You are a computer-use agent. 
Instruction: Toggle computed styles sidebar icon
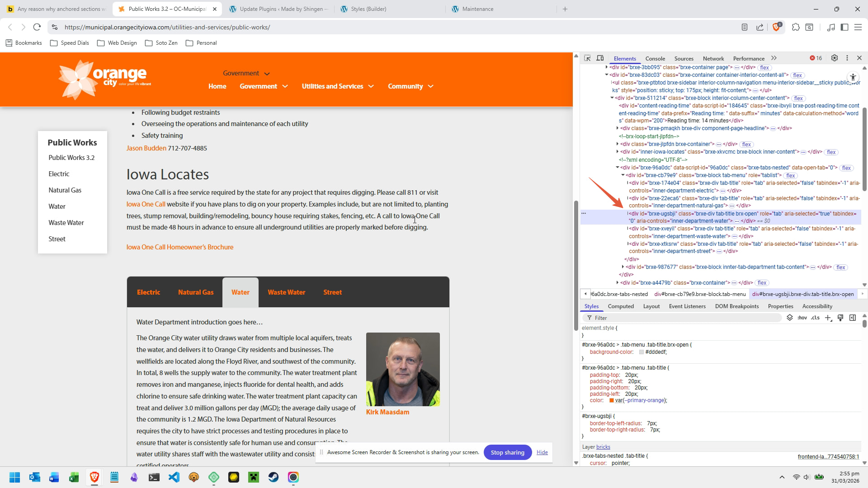[x=853, y=318]
